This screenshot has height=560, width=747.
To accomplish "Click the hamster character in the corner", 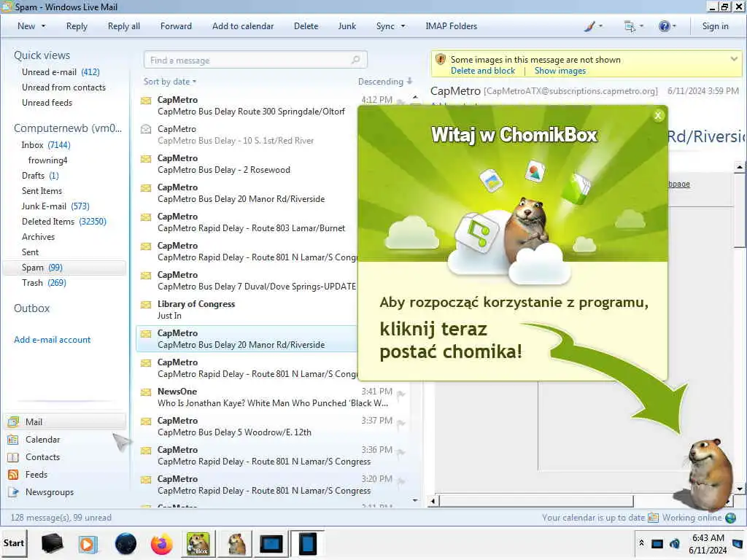I will pos(709,474).
